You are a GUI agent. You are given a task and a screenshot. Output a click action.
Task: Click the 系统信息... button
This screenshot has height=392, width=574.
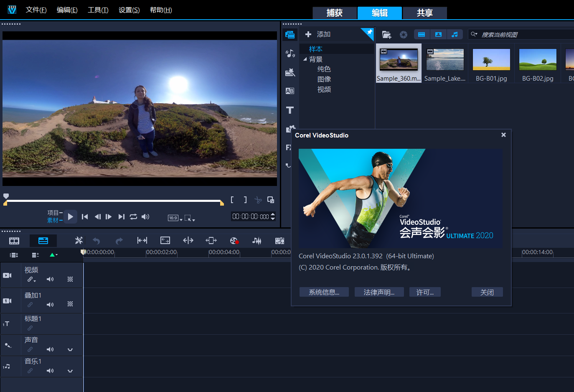pyautogui.click(x=324, y=292)
